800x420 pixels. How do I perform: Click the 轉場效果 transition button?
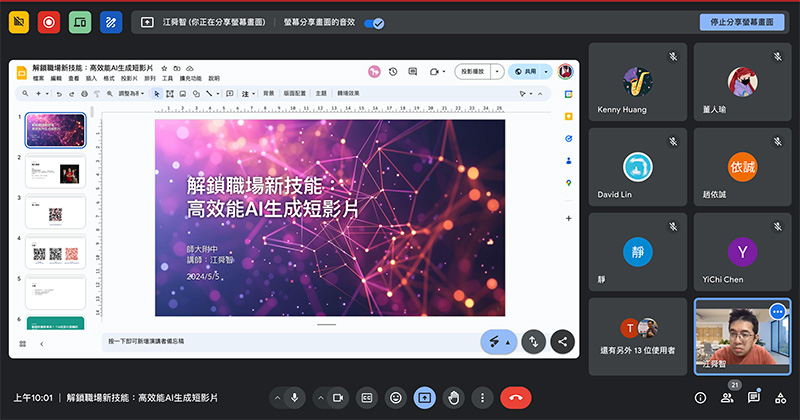tap(348, 93)
